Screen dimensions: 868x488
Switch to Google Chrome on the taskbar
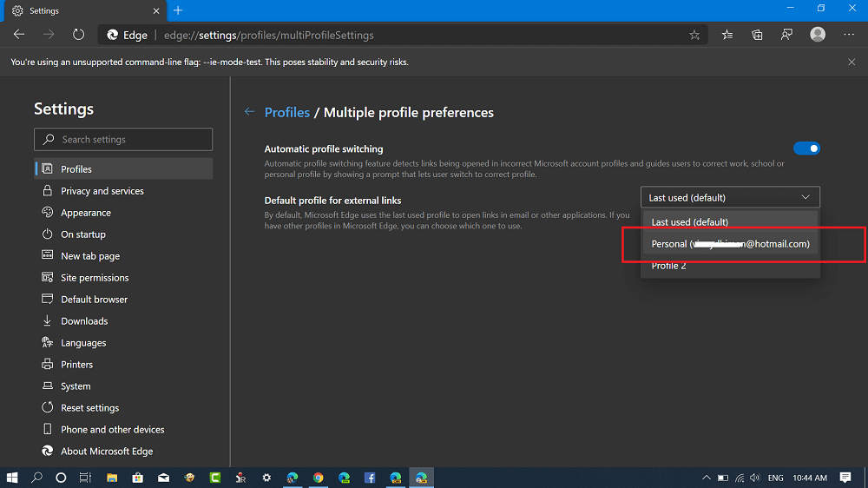(x=319, y=478)
